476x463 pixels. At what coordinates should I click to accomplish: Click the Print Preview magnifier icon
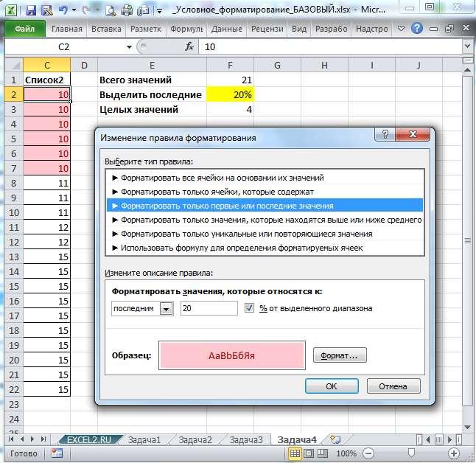(x=111, y=10)
